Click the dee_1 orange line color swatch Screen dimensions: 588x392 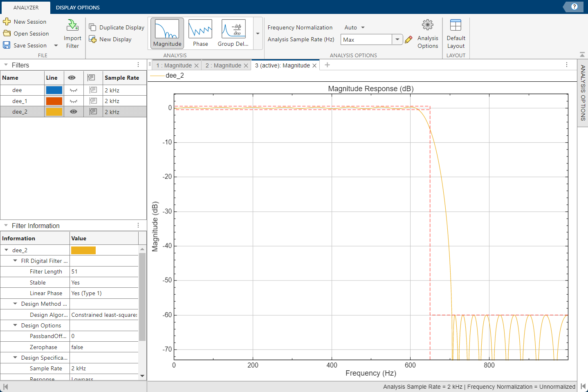pos(54,101)
